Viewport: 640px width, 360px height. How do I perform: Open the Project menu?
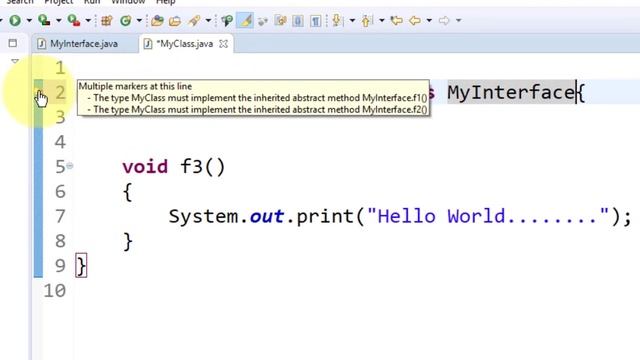(x=59, y=2)
